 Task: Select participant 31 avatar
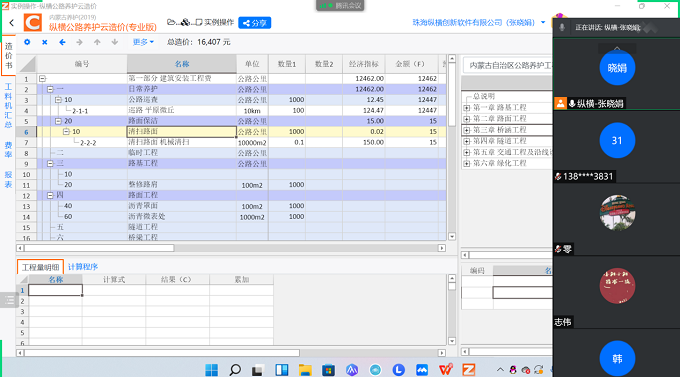point(617,141)
